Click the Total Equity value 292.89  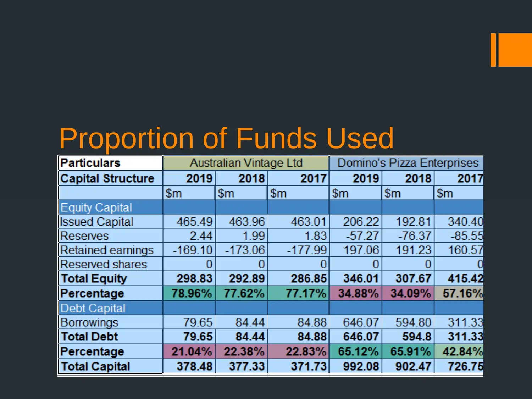(x=247, y=278)
